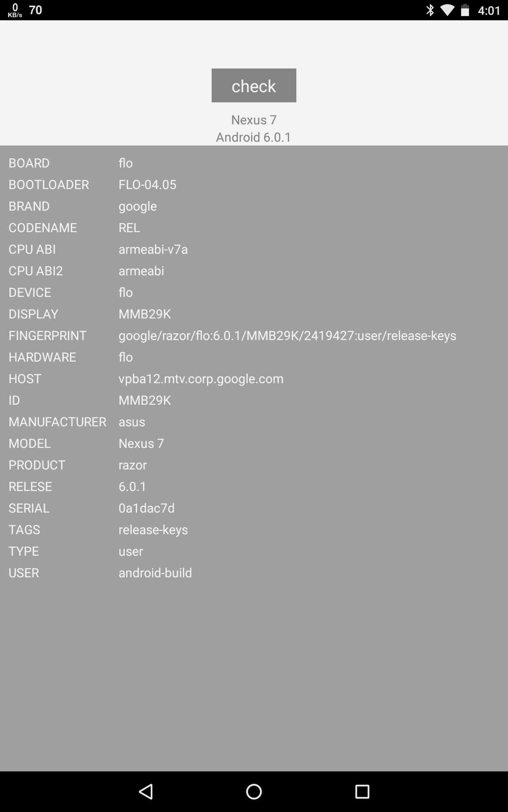Viewport: 508px width, 812px height.
Task: Tap the Wi-Fi signal status icon
Action: pyautogui.click(x=447, y=10)
